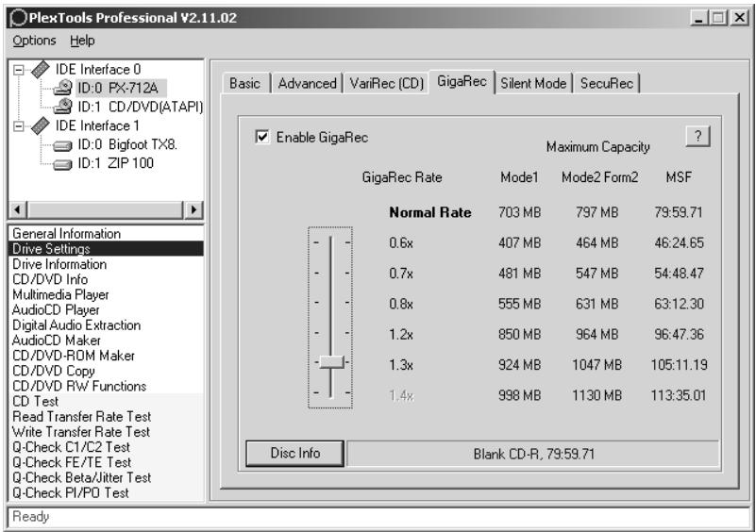Click the CD/DVD(ATAPI) drive icon
The height and width of the screenshot is (532, 756).
(62, 106)
